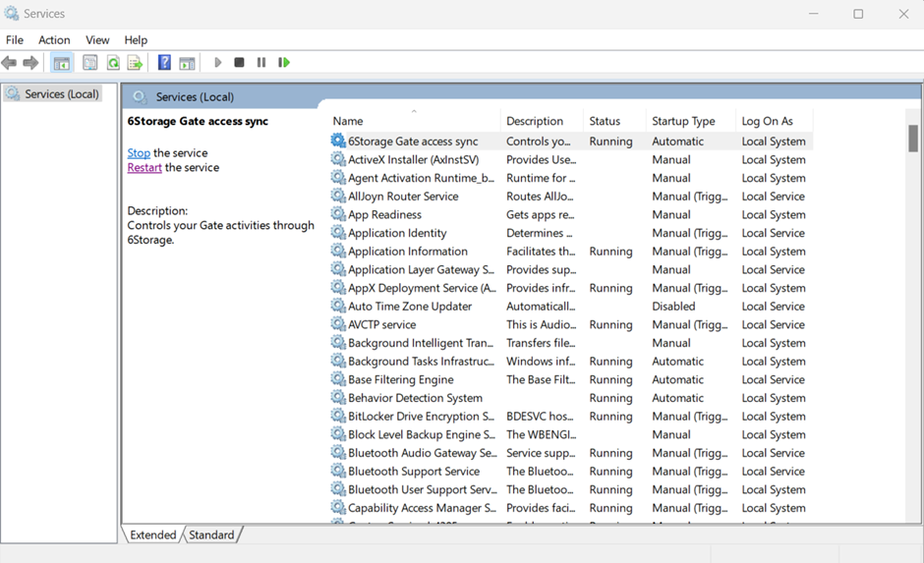The width and height of the screenshot is (924, 563).
Task: Switch to the Extended tab
Action: click(x=153, y=535)
